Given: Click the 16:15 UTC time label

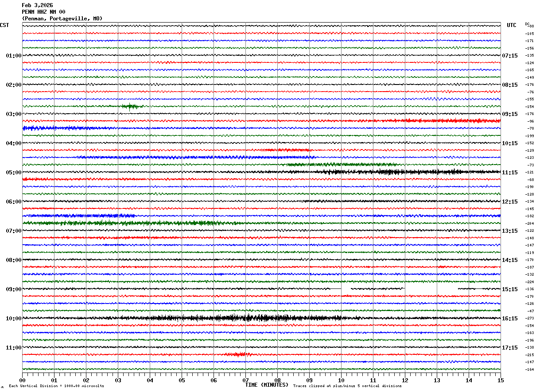Looking at the screenshot, I should click(x=510, y=319).
